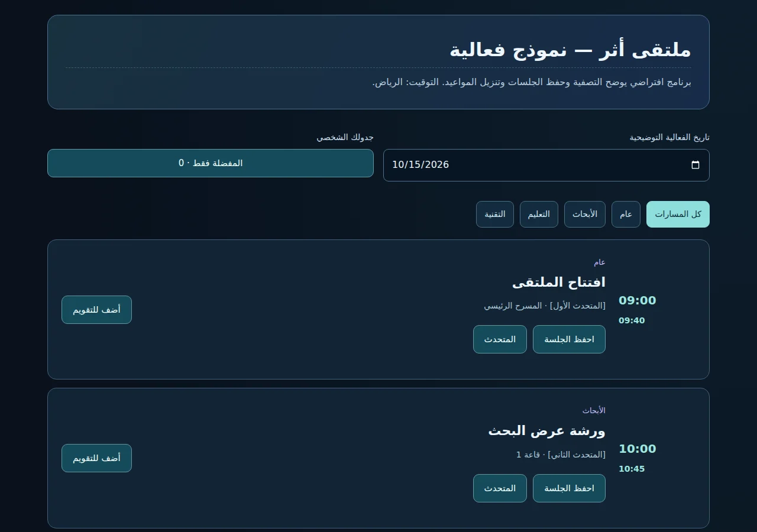
Task: Filter sessions by الأبحاث track
Action: (x=585, y=214)
